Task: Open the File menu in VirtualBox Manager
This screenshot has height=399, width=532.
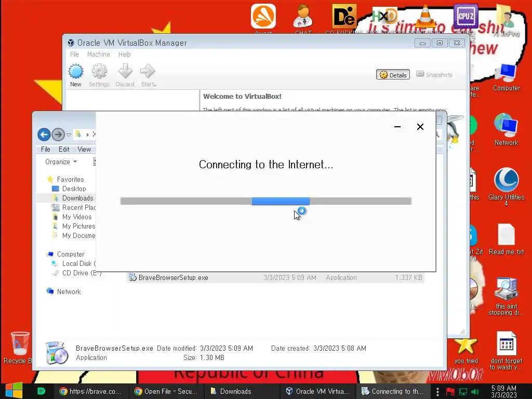Action: tap(74, 54)
